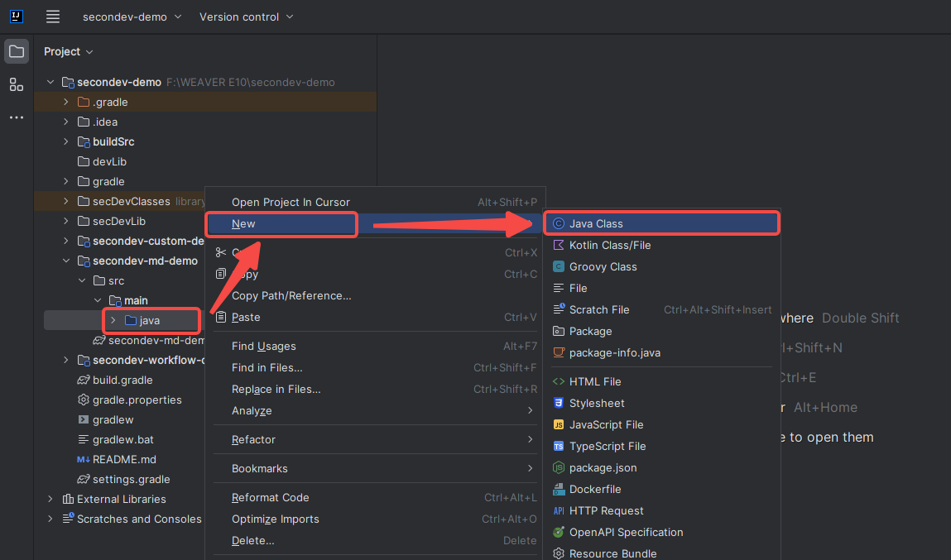Create a Dockerfile from the New submenu
This screenshot has height=560, width=951.
[594, 489]
